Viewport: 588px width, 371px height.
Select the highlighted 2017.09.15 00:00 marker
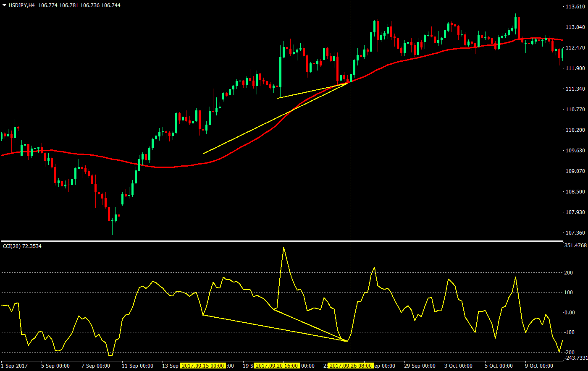click(x=203, y=366)
